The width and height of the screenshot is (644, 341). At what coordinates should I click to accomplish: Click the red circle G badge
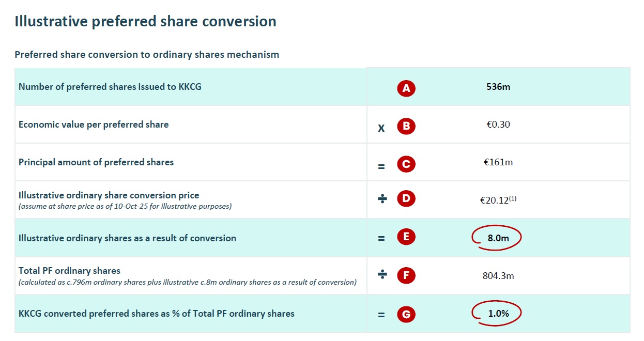click(x=406, y=314)
